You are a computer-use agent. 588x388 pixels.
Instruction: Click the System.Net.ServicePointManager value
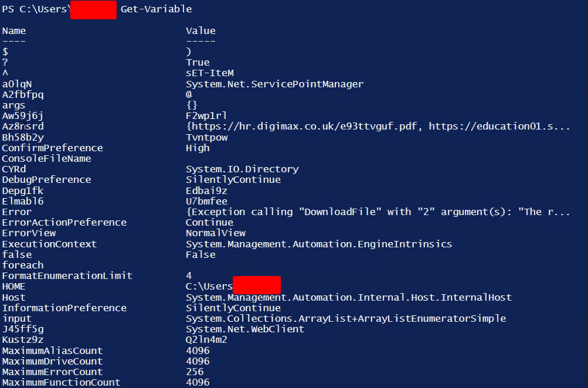tap(274, 84)
